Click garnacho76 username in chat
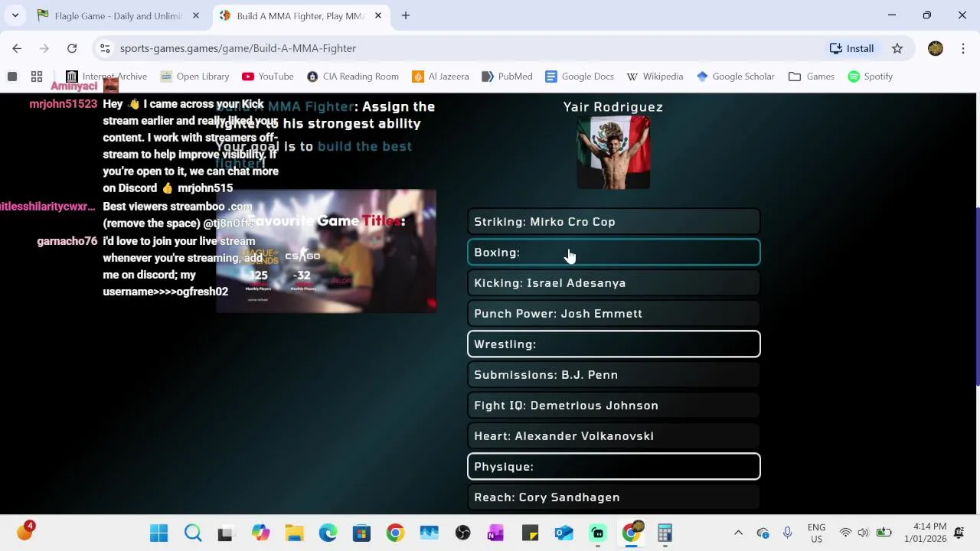 pyautogui.click(x=67, y=241)
